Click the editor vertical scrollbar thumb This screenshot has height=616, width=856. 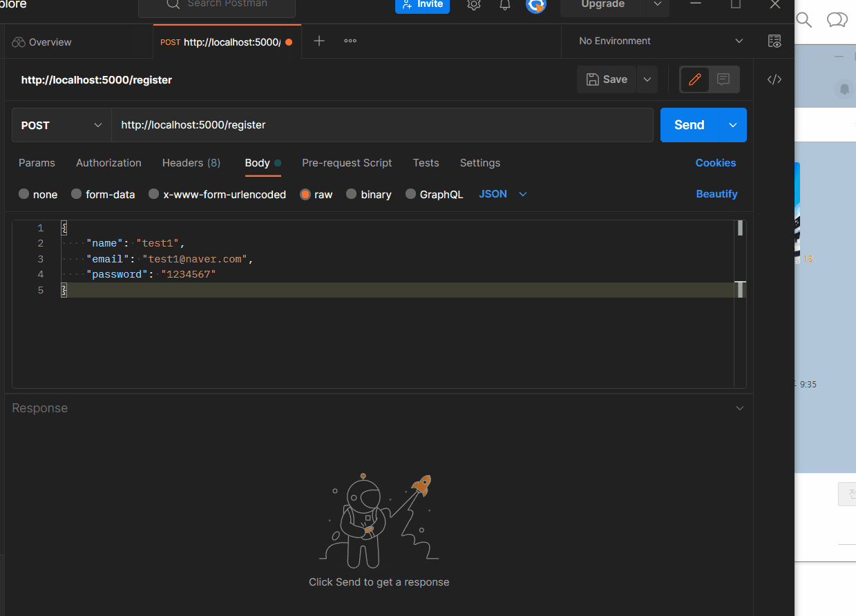(x=741, y=228)
